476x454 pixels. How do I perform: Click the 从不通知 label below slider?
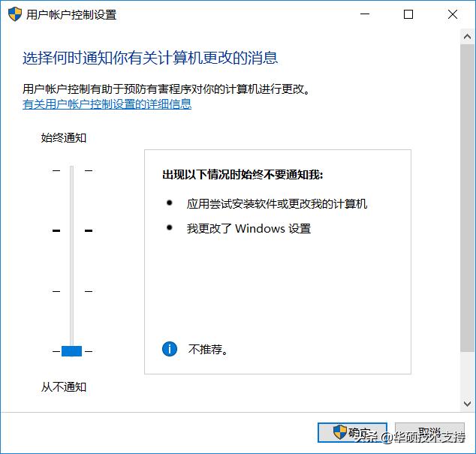coord(64,387)
